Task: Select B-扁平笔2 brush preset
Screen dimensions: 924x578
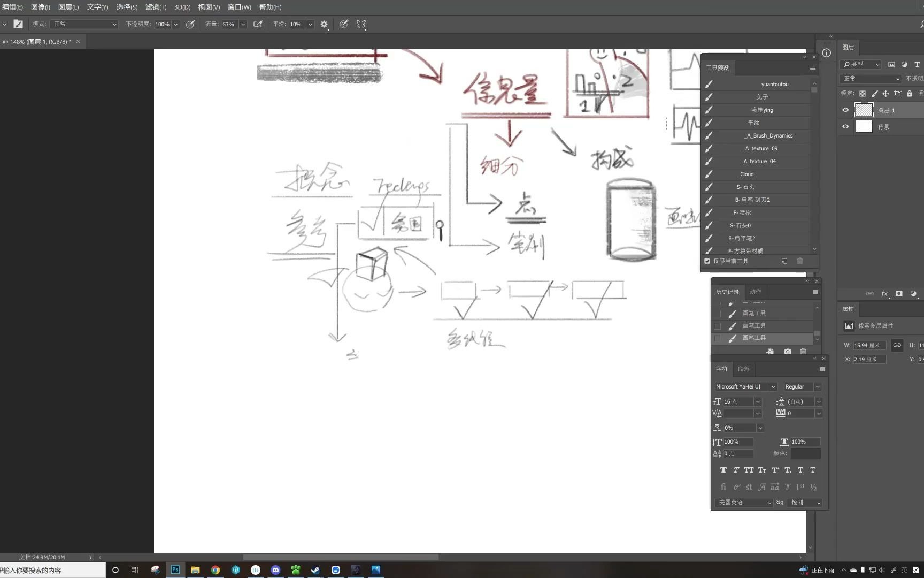Action: click(757, 238)
